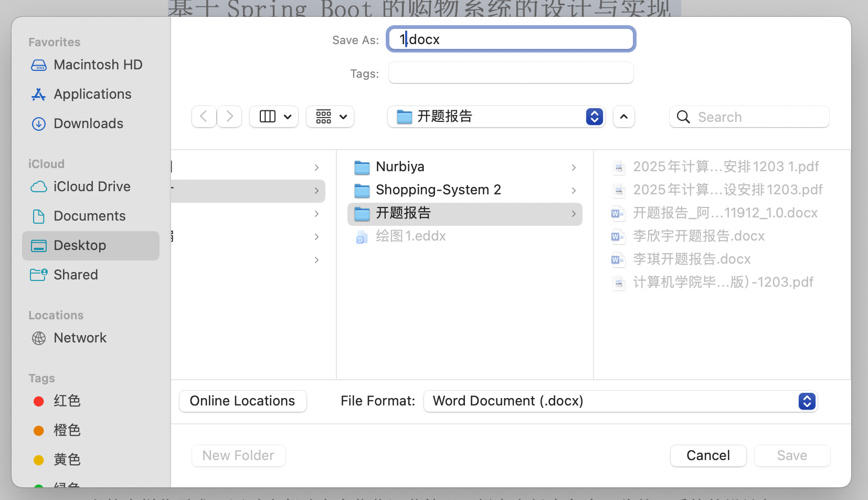Image resolution: width=868 pixels, height=500 pixels.
Task: Click the back navigation arrow
Action: pos(204,117)
